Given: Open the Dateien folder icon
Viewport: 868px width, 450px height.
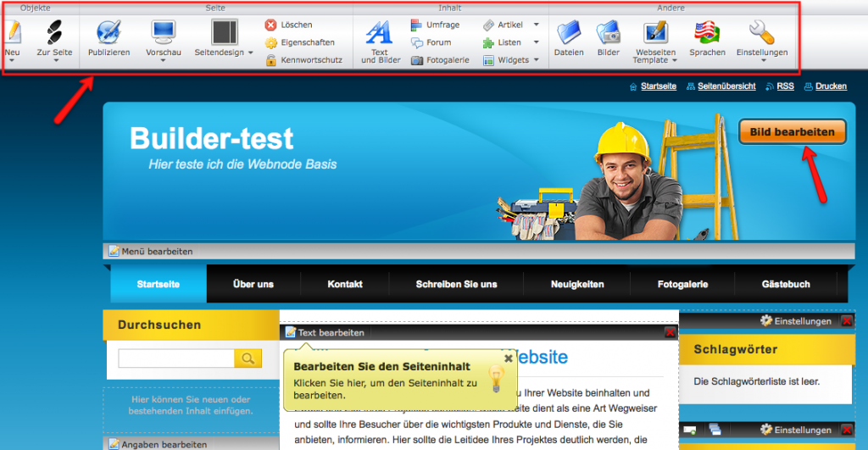Looking at the screenshot, I should click(569, 32).
